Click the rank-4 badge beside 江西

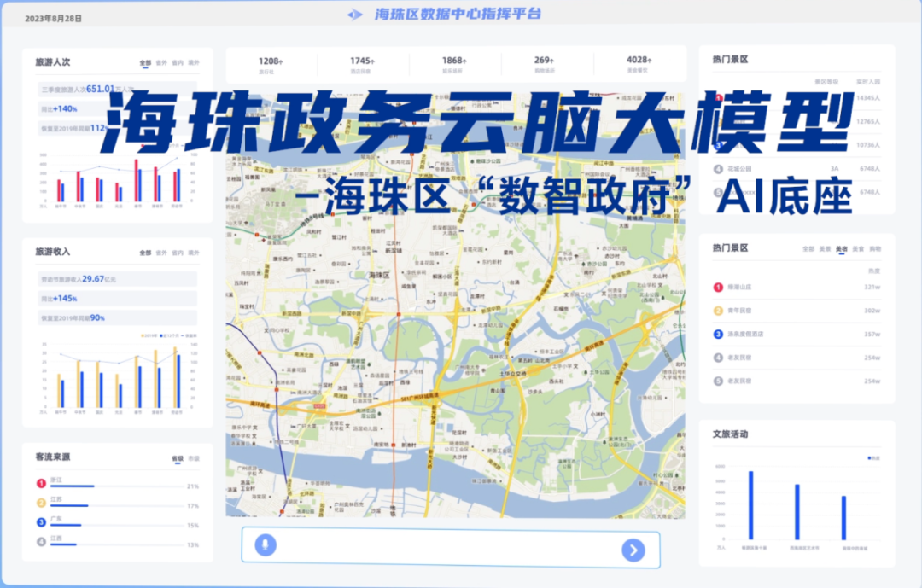(x=41, y=542)
